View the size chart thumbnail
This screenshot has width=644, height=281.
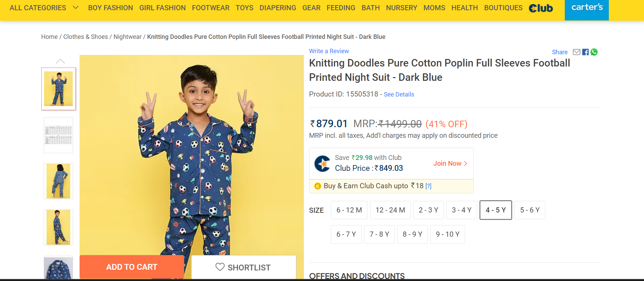click(58, 135)
